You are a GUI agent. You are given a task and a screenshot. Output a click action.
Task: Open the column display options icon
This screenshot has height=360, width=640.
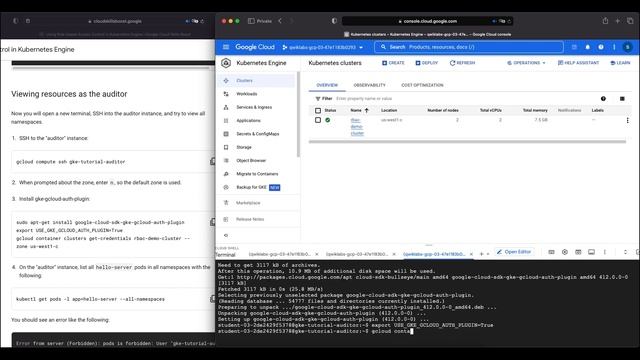622,99
